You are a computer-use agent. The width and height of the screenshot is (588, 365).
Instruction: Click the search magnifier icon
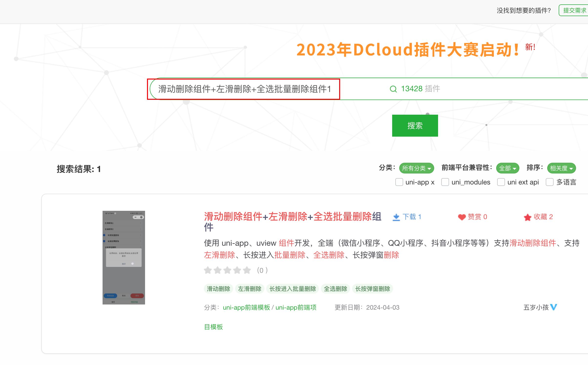(x=393, y=89)
